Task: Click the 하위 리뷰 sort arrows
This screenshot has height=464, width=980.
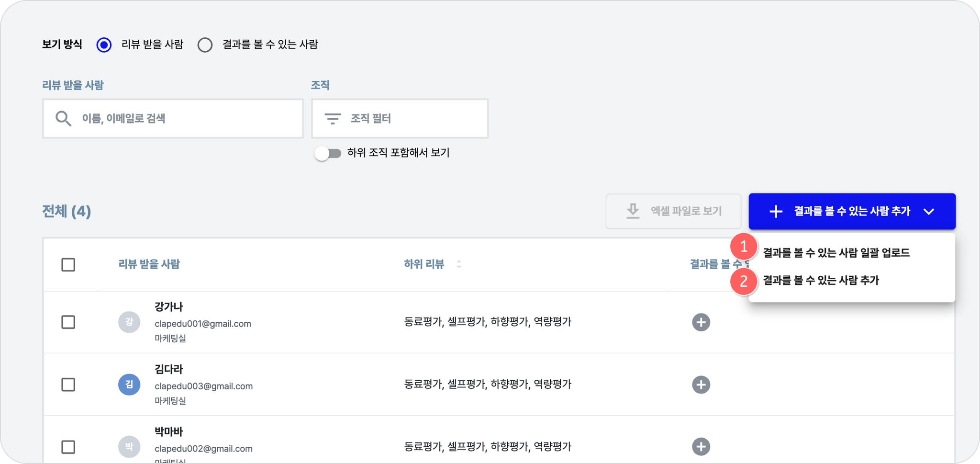Action: pos(458,264)
